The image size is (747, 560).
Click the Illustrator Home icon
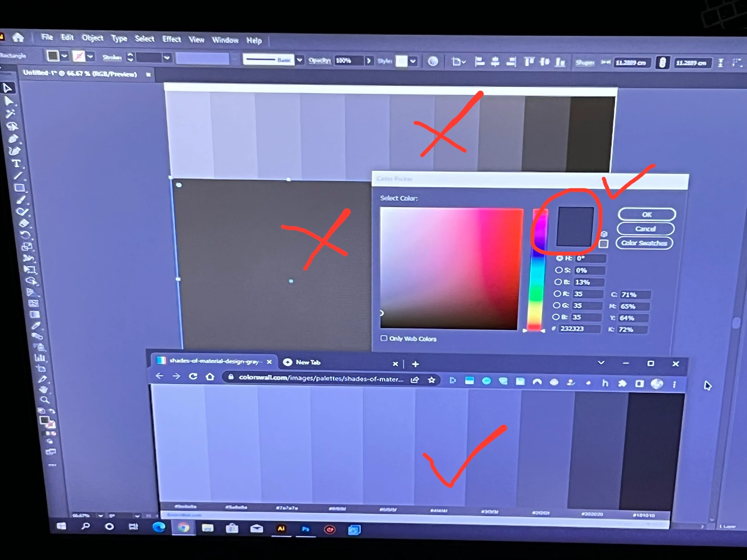point(18,37)
